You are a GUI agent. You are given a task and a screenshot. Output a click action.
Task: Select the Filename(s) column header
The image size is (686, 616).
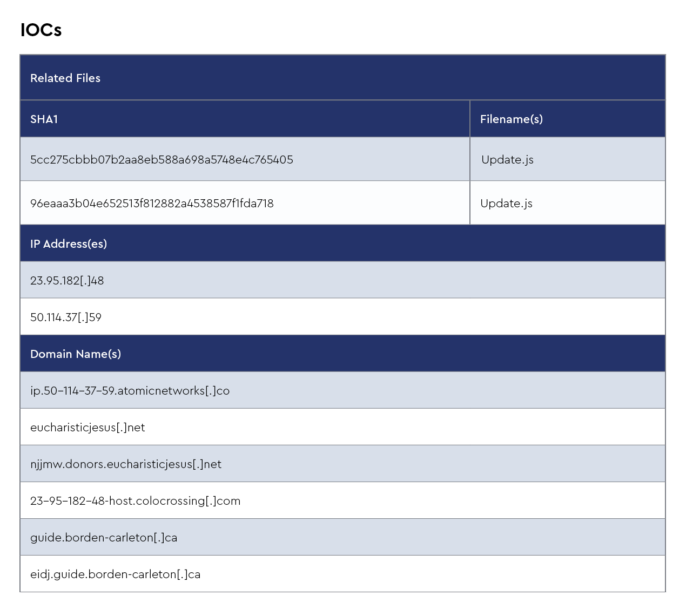pos(511,119)
